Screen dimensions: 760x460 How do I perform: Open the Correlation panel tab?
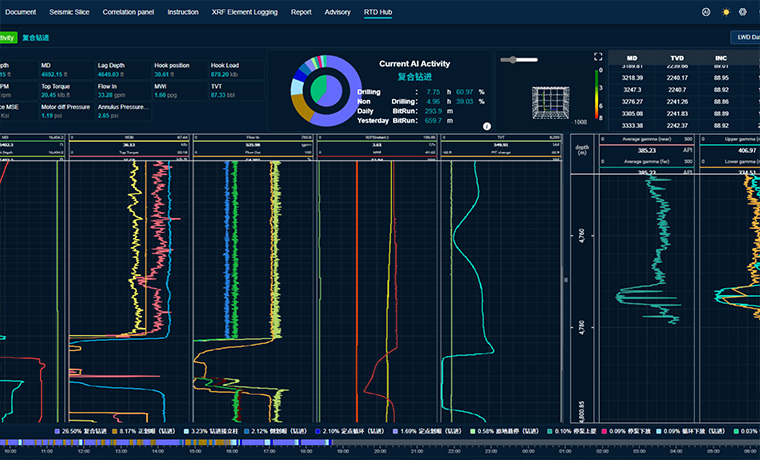click(x=129, y=12)
